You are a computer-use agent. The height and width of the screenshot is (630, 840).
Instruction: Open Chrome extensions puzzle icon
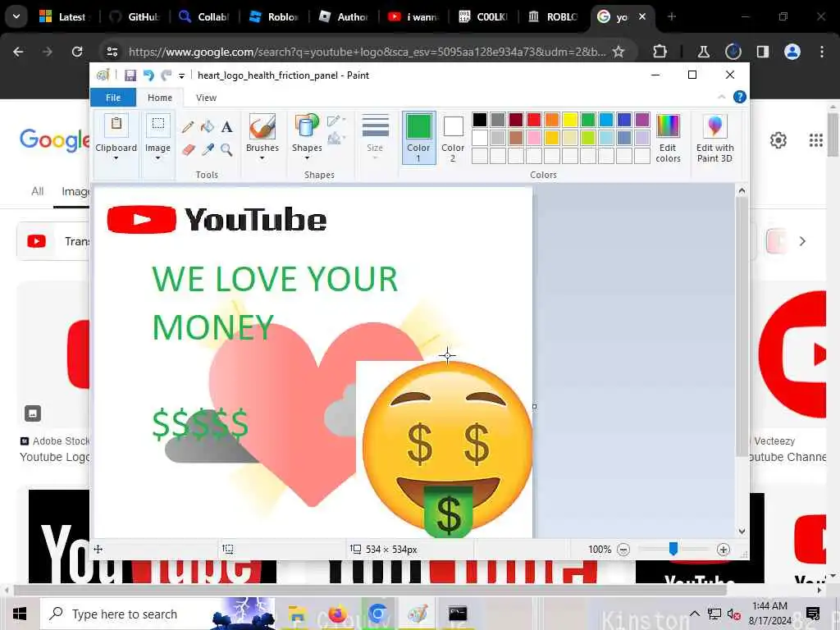point(660,52)
